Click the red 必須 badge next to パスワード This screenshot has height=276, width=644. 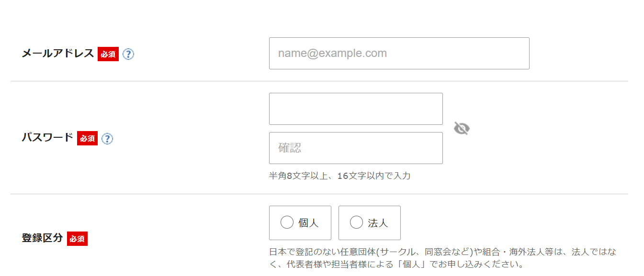point(87,138)
